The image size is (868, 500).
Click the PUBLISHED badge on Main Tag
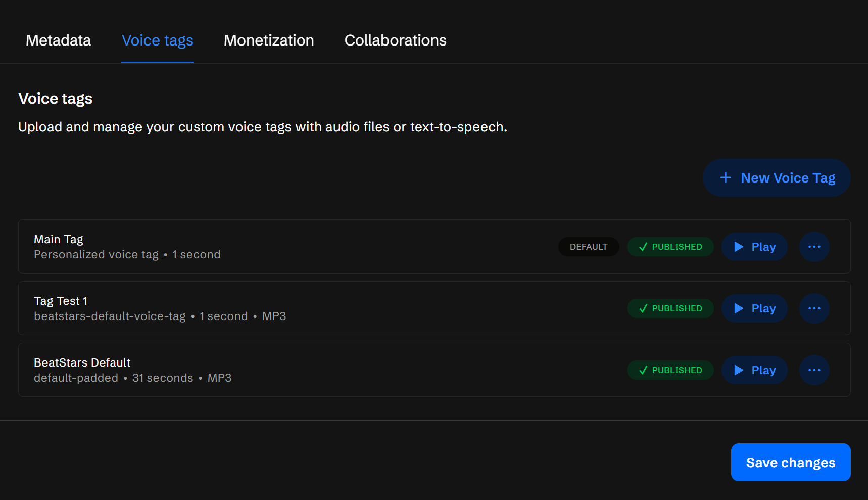tap(670, 247)
